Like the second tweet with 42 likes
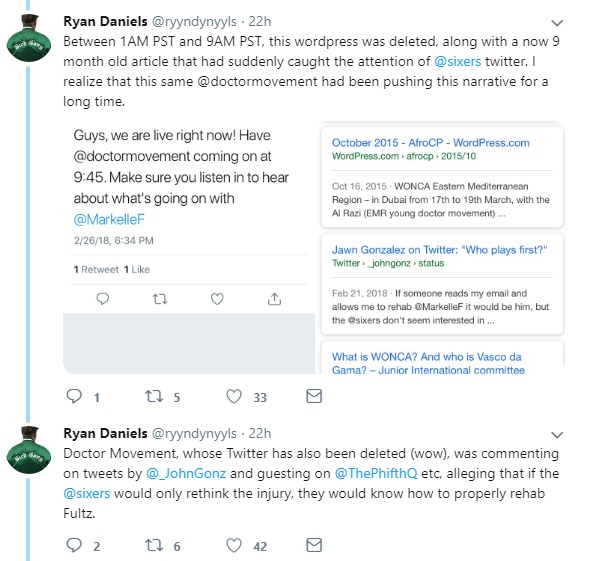593x561 pixels. coord(234,545)
